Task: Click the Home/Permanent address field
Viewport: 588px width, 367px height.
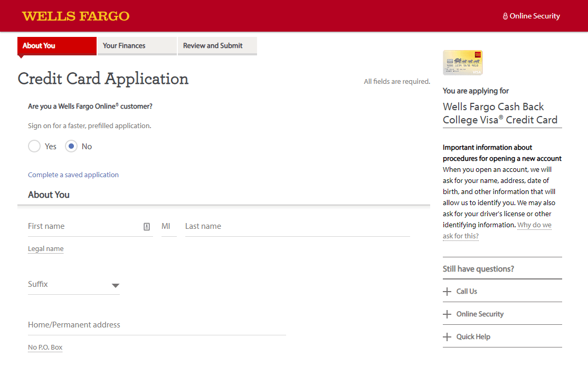Action: point(157,325)
